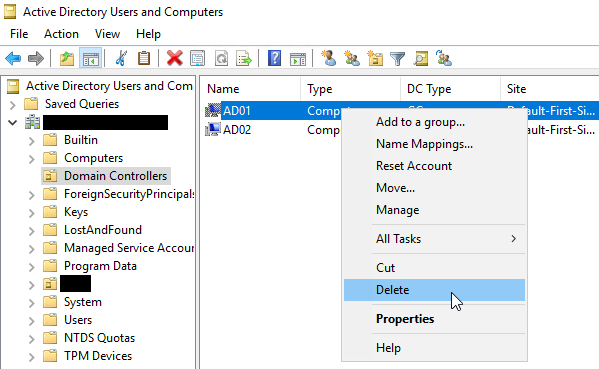Choose Reset Account from context menu
The width and height of the screenshot is (599, 369).
(x=434, y=165)
